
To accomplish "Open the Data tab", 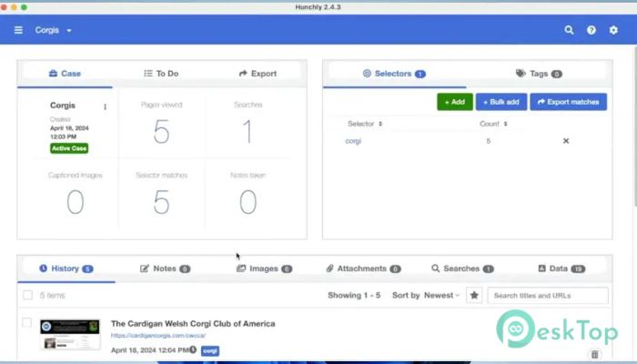I will 561,268.
